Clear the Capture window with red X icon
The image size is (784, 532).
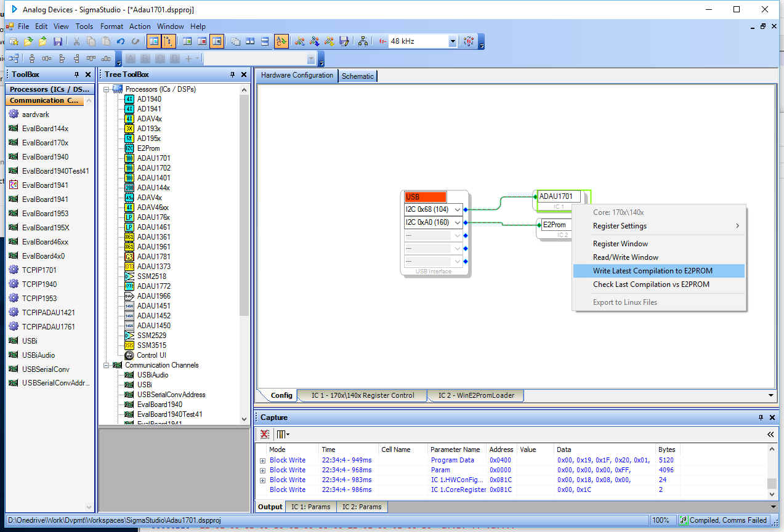(265, 434)
